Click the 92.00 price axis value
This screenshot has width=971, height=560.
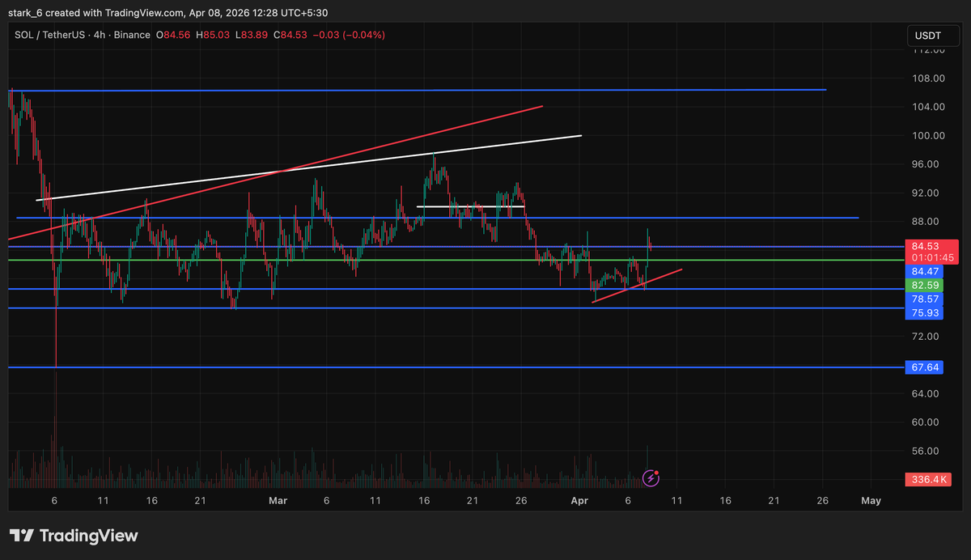pos(926,193)
